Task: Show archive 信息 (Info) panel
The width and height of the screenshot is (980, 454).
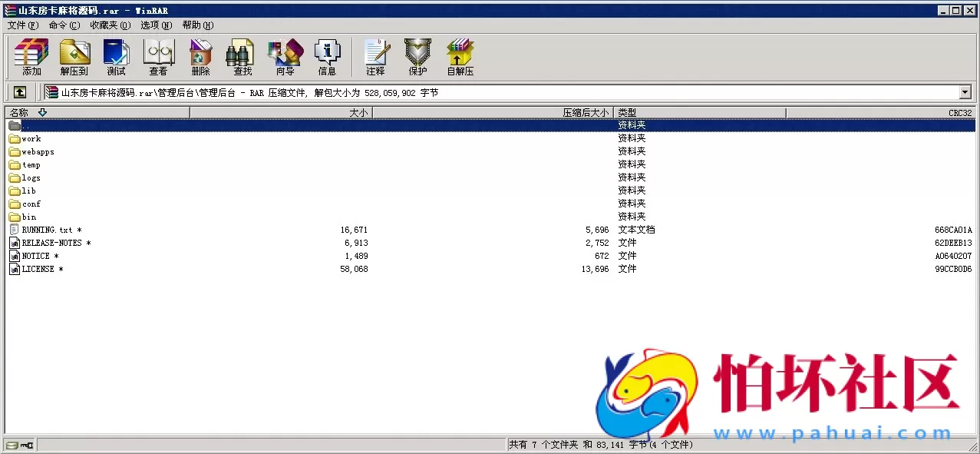Action: [327, 55]
